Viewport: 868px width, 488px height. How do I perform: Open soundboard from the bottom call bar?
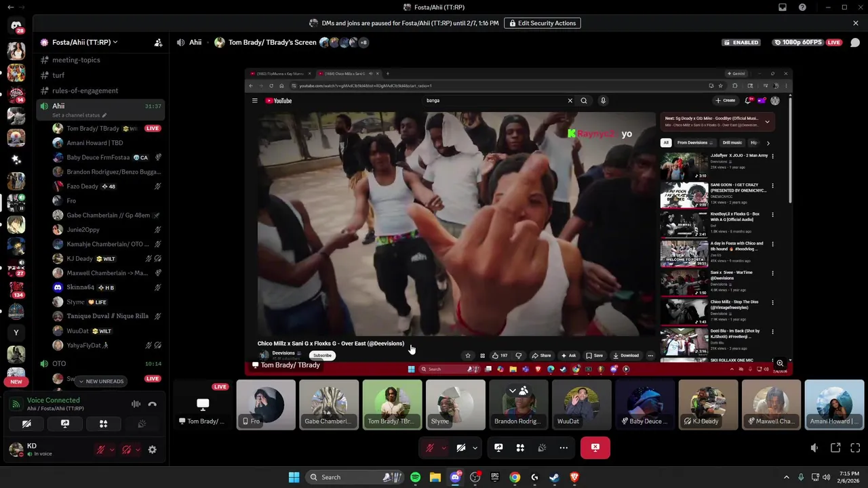[542, 447]
